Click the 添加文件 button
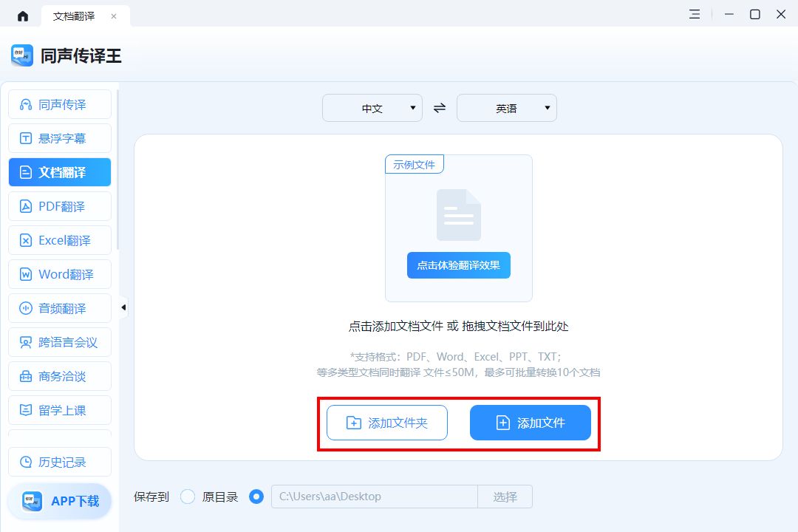This screenshot has width=798, height=532. (531, 423)
